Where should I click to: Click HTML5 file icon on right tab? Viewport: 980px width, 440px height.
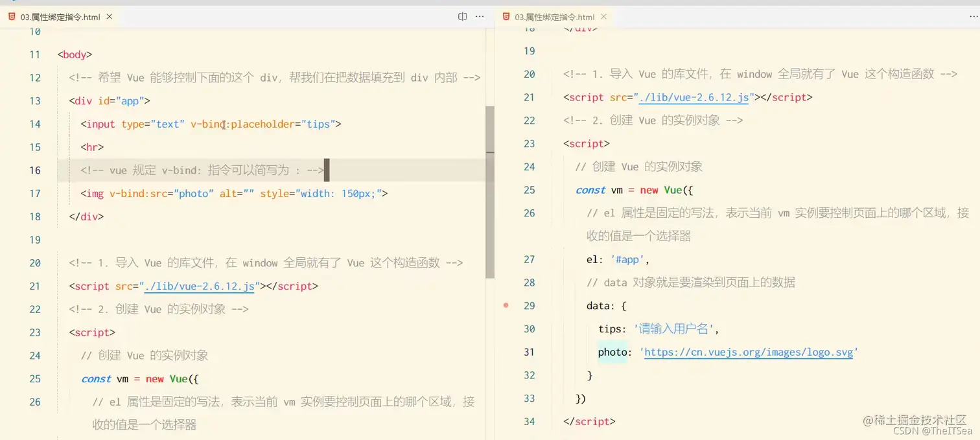506,17
